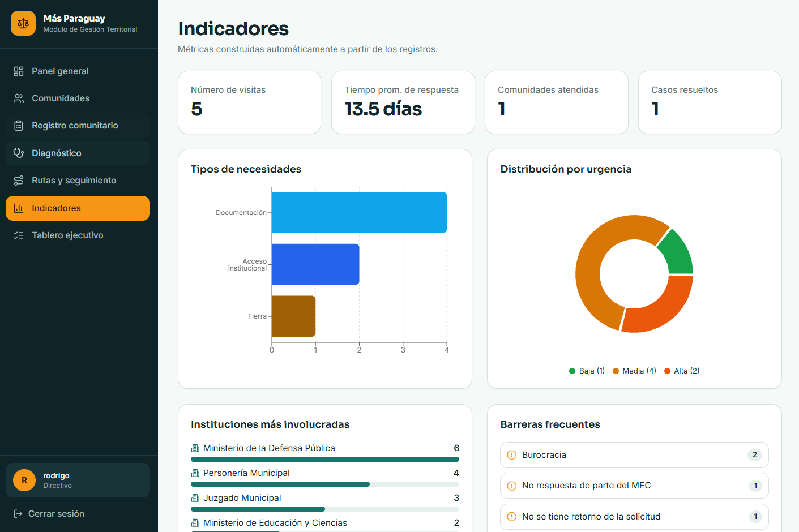This screenshot has height=532, width=799.
Task: Select the Casos resueltos card
Action: tap(710, 102)
